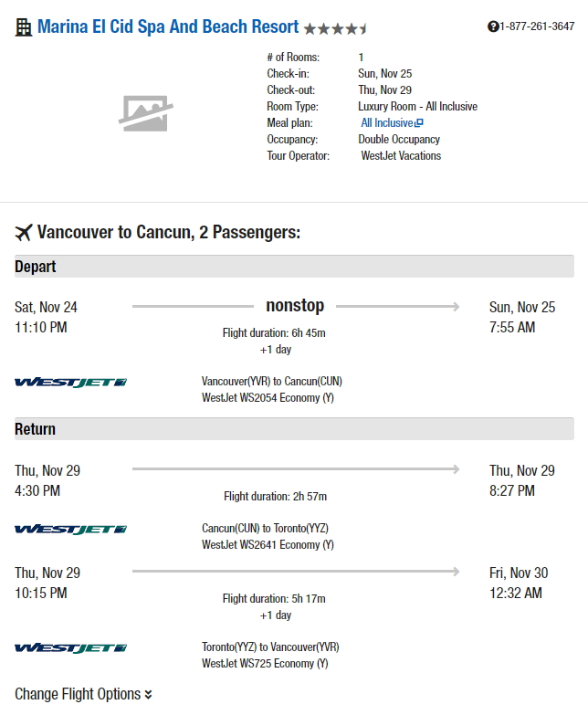Open the All Inclusive meal plan link

387,122
